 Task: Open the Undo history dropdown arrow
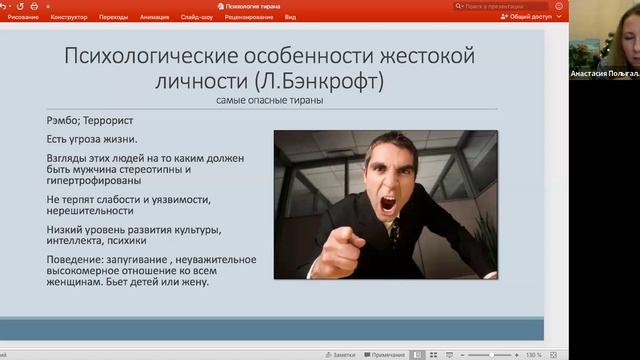click(10, 7)
